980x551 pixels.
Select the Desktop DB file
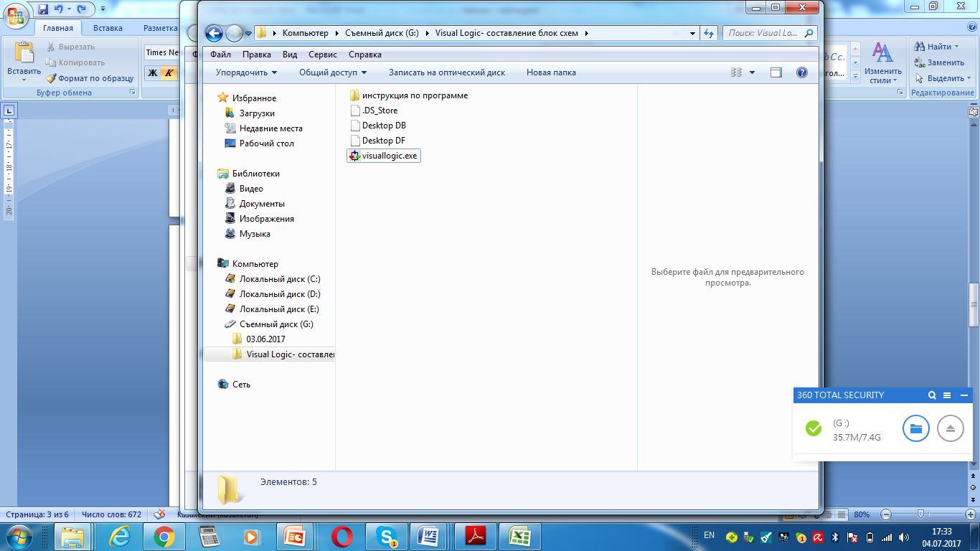[377, 126]
